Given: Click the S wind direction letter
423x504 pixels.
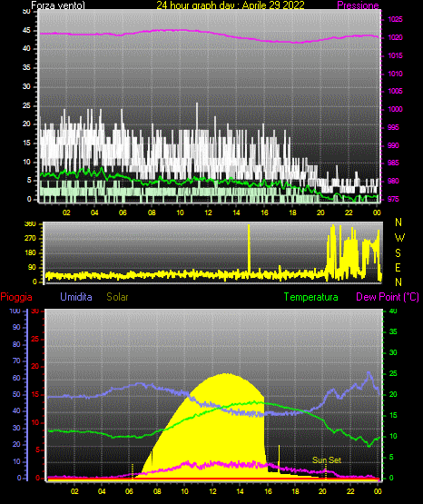Looking at the screenshot, I should 398,253.
